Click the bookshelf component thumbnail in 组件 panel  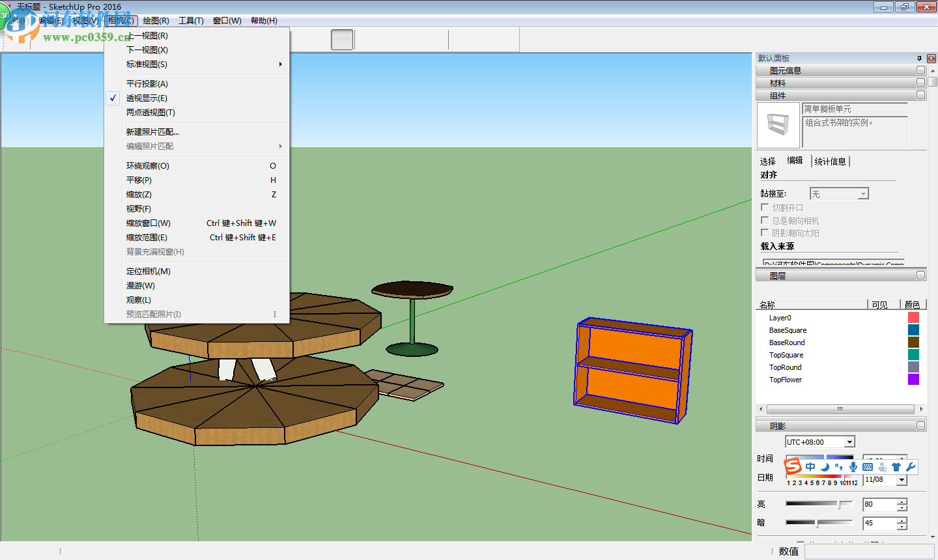[778, 124]
